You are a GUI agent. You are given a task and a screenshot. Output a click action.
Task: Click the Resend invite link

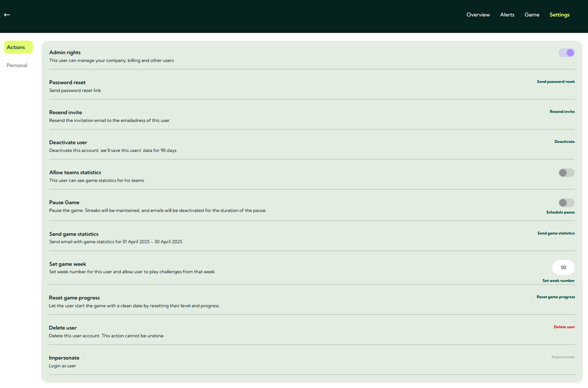562,112
